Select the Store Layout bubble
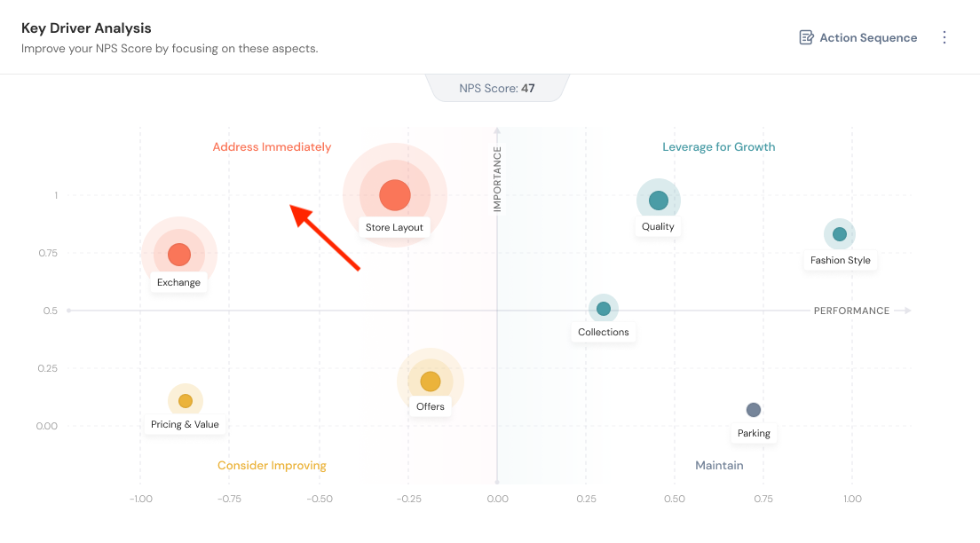This screenshot has height=543, width=980. tap(395, 196)
